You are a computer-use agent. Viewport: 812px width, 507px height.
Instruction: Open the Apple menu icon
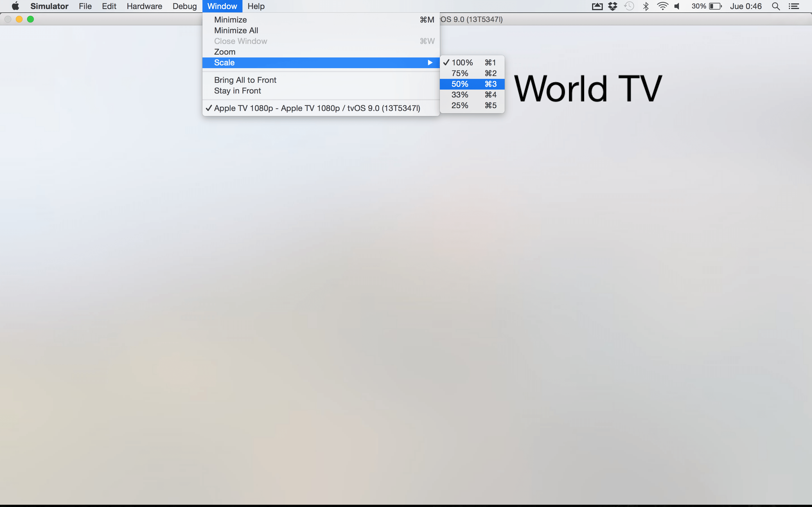pyautogui.click(x=16, y=6)
